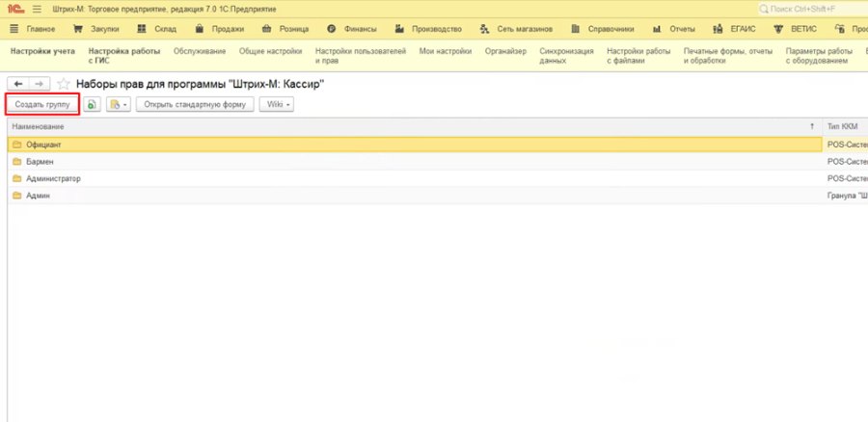Open Параметры работы с оборудованием
Viewport: 868px width, 422px height.
pyautogui.click(x=817, y=56)
